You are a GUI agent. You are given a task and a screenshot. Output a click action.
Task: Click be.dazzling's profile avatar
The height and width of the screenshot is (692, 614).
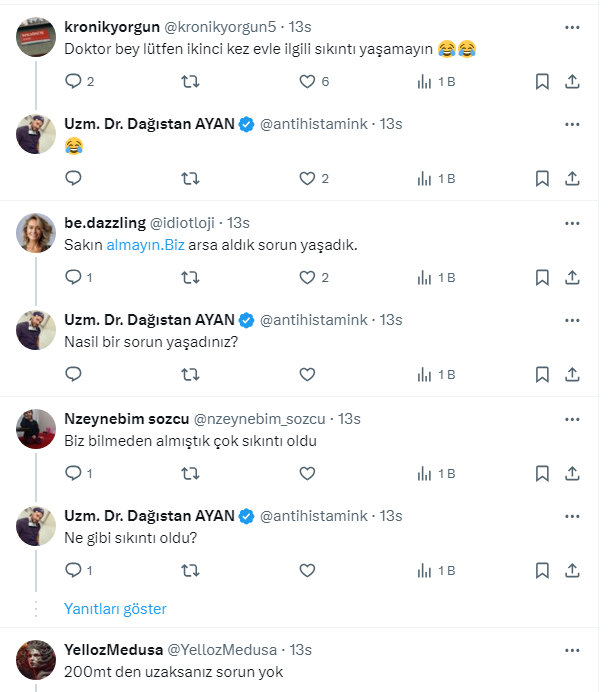(36, 232)
